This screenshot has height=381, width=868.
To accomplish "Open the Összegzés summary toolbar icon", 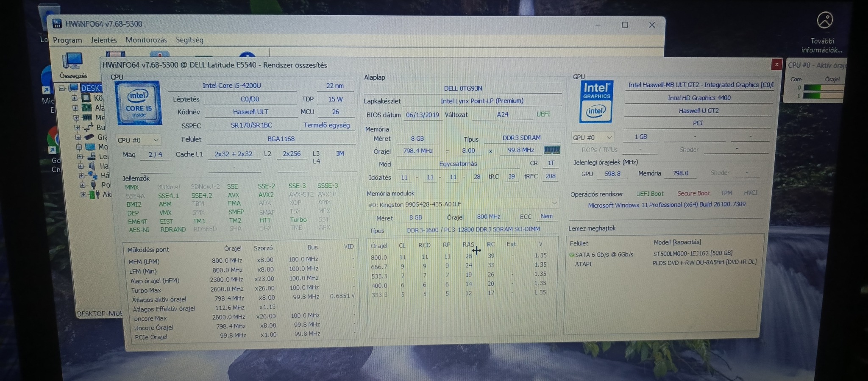I will 73,65.
